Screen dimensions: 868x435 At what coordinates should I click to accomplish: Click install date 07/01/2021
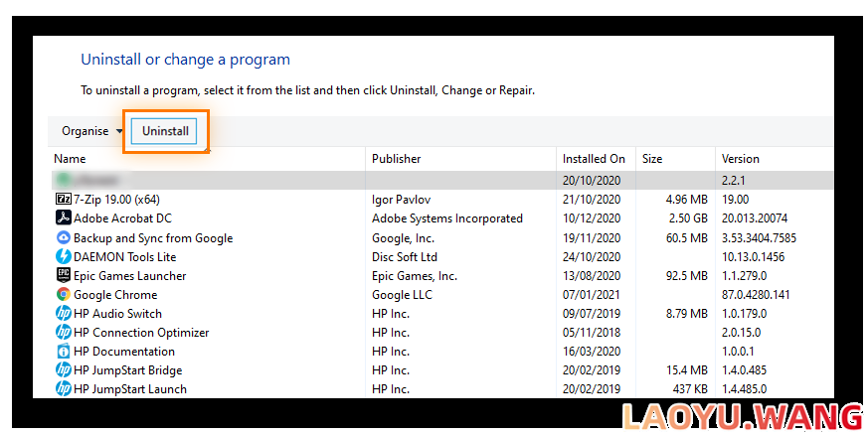tap(592, 295)
